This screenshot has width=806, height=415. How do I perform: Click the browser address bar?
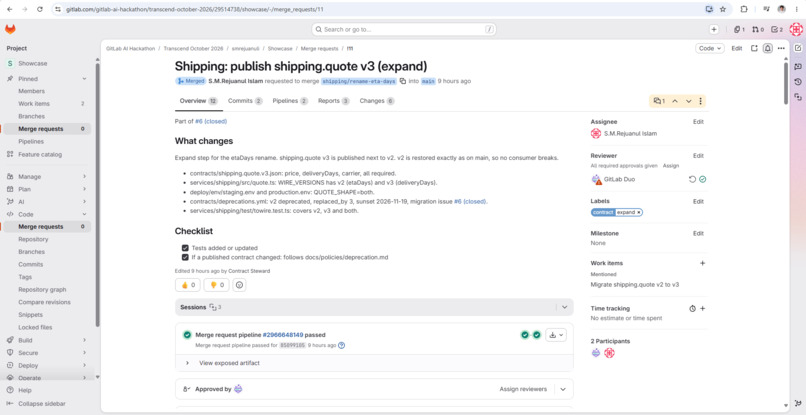[x=380, y=9]
